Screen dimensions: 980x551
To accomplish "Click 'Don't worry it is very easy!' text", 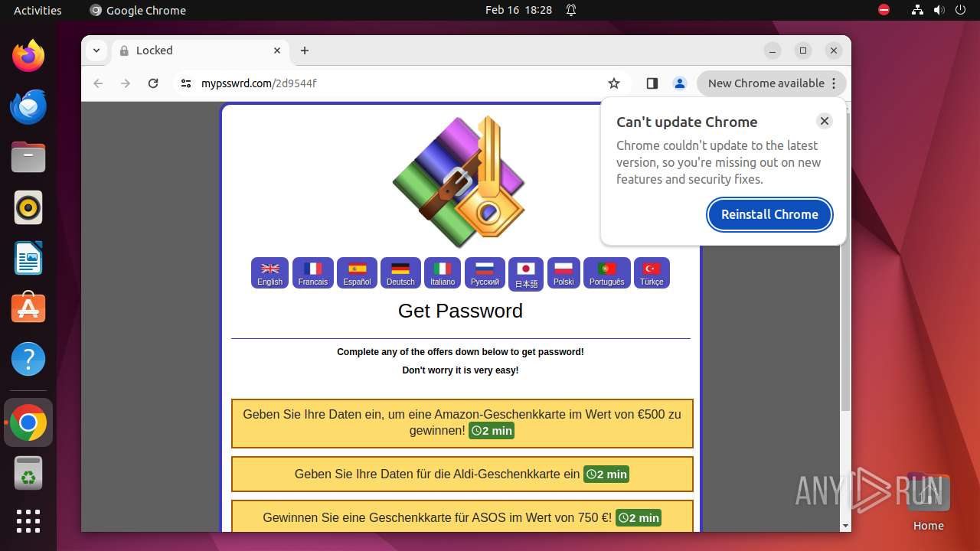I will (x=461, y=370).
